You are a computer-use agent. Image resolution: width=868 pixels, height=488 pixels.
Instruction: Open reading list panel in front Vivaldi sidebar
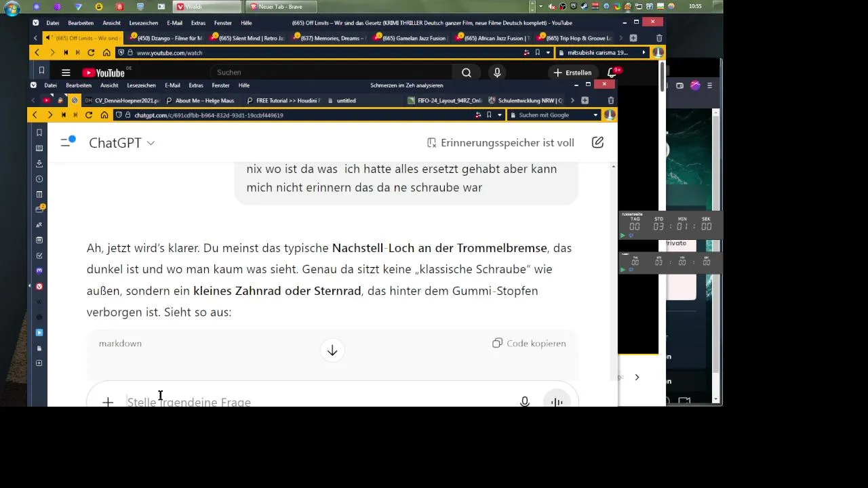[39, 148]
